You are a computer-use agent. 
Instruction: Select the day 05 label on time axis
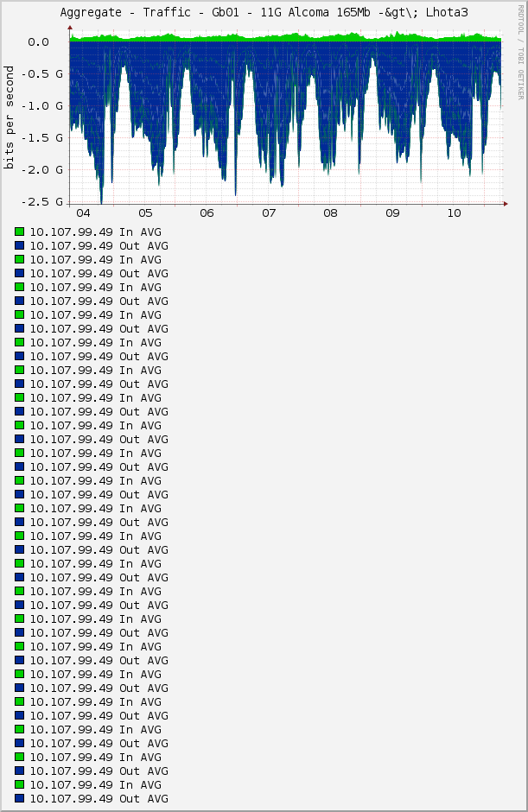tap(145, 213)
